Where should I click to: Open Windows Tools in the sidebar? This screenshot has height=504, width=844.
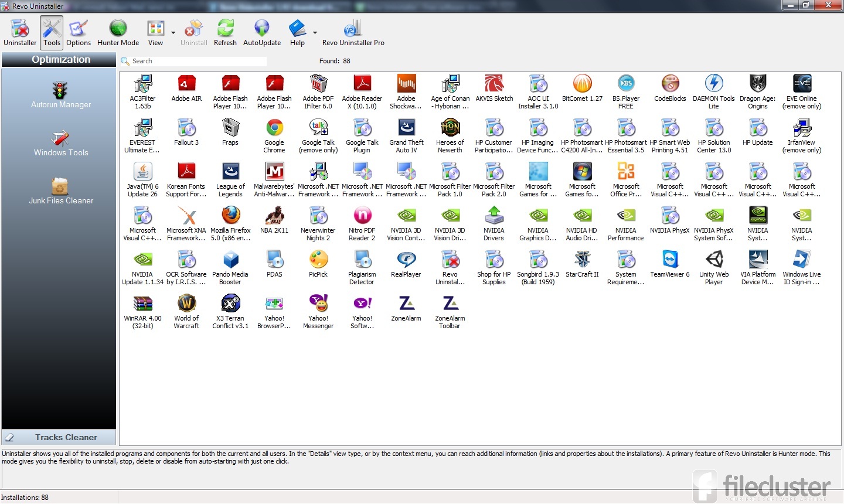point(61,143)
